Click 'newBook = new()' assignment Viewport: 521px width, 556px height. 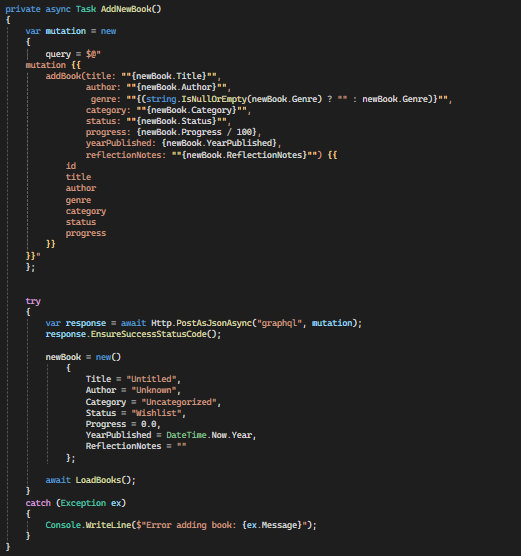[x=83, y=357]
